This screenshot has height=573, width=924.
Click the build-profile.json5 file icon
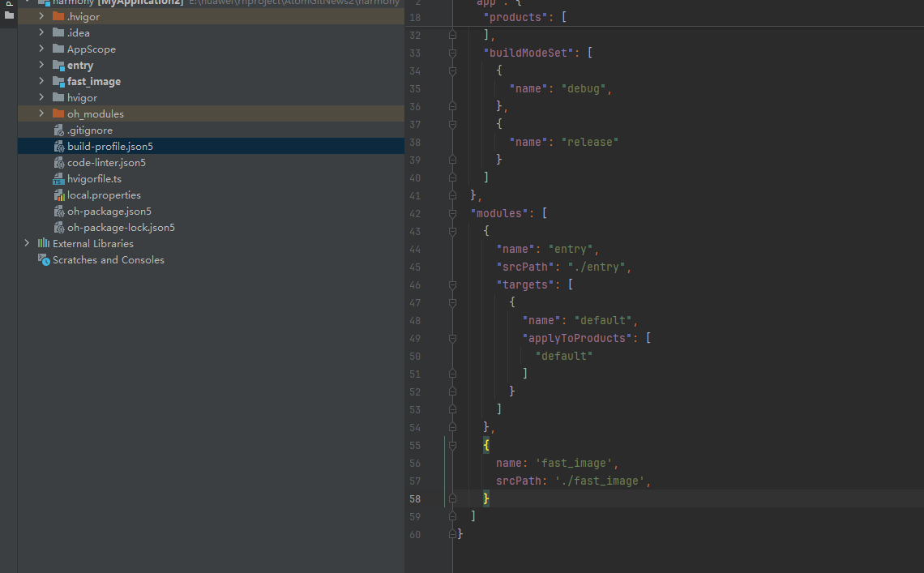(59, 146)
